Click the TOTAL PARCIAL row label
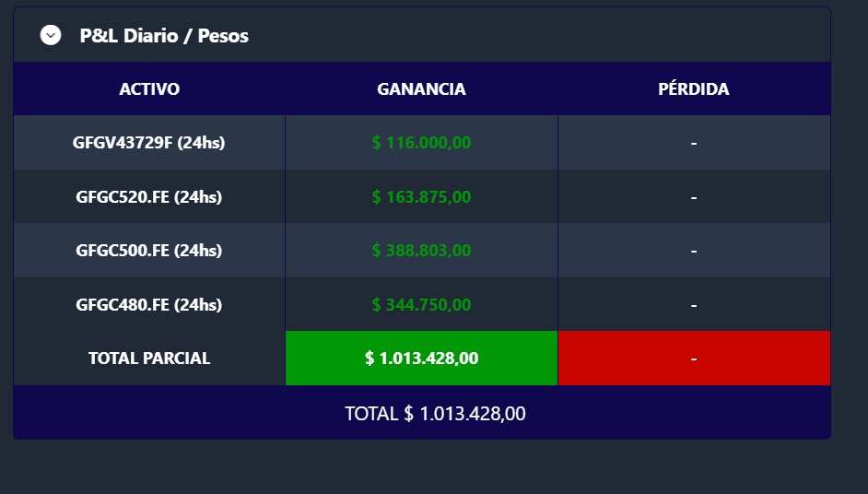 (149, 359)
